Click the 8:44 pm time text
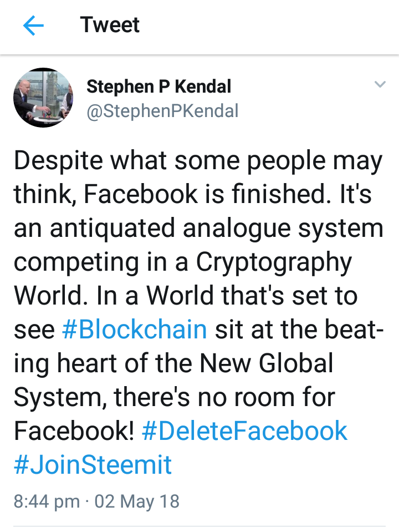This screenshot has width=399, height=532. [47, 501]
